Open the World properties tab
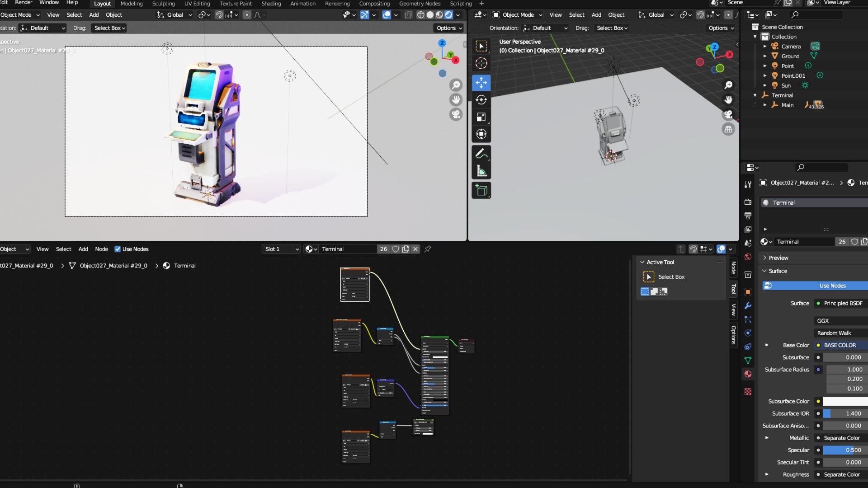Image resolution: width=868 pixels, height=488 pixels. [748, 257]
